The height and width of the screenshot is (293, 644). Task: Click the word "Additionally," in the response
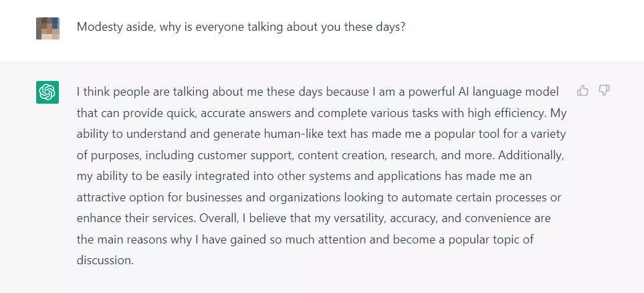tap(533, 155)
